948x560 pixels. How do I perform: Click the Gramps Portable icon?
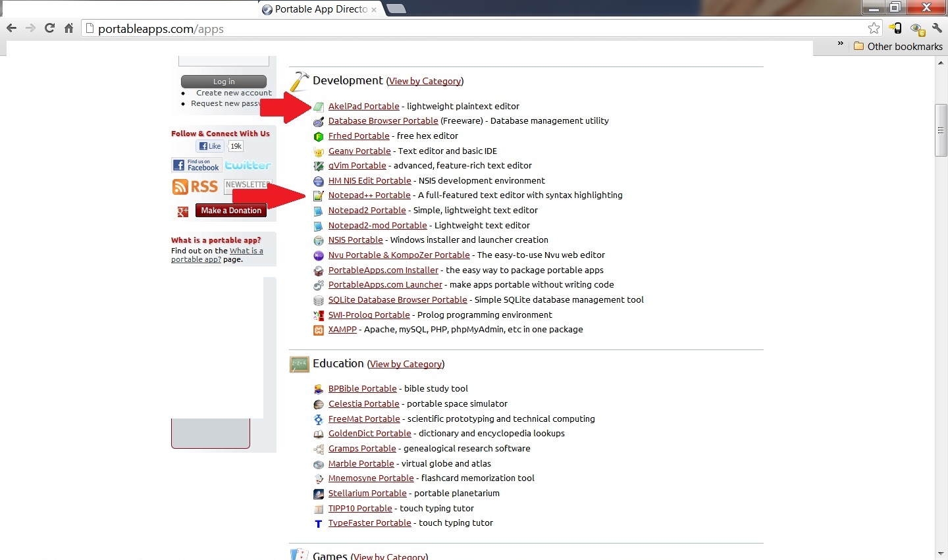[319, 449]
